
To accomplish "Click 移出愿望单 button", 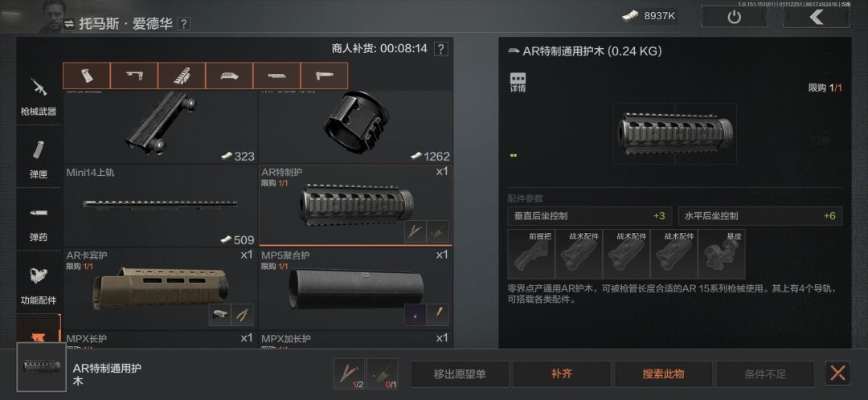I will [x=460, y=374].
